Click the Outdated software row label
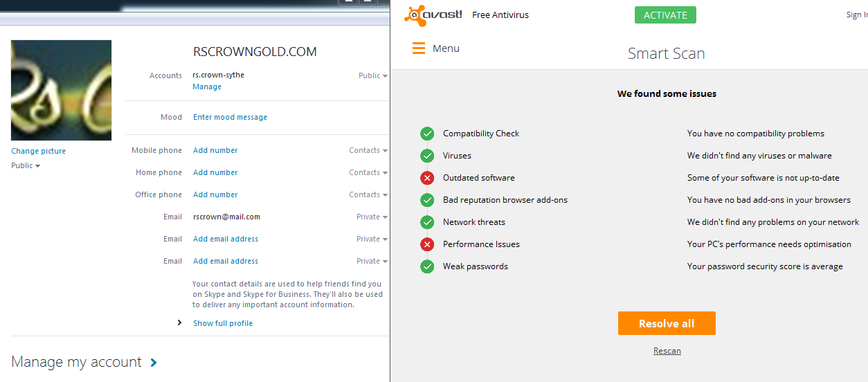 tap(479, 178)
